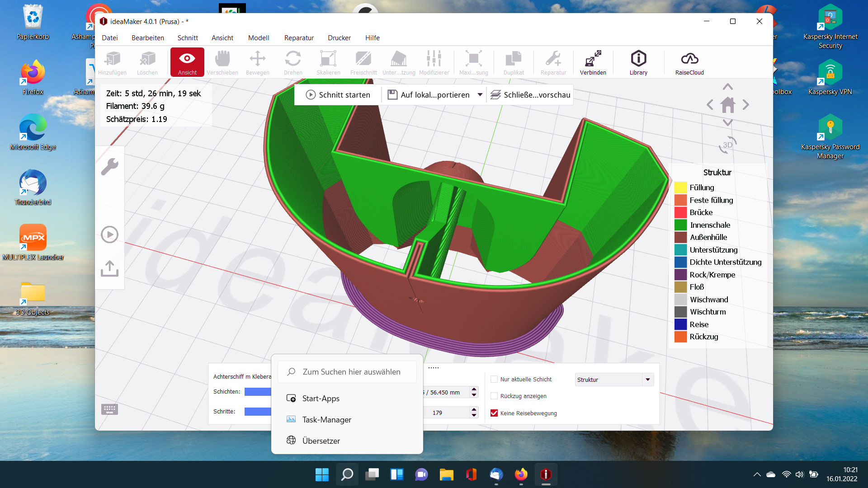Click the green Innenschale color swatch
This screenshot has height=488, width=868.
point(680,225)
